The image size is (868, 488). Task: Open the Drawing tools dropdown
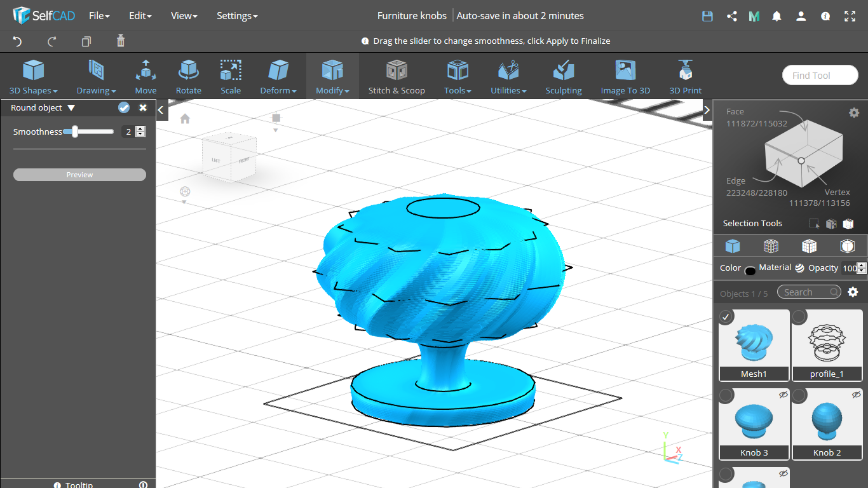[96, 76]
